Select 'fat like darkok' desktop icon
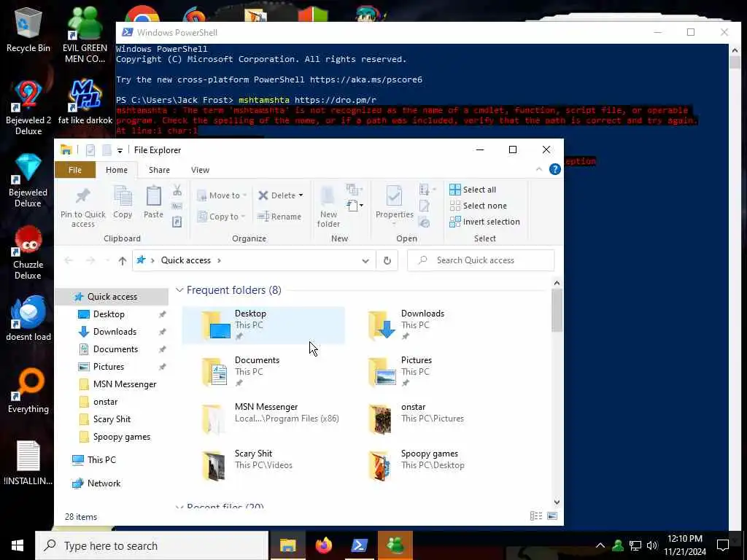 coord(85,102)
